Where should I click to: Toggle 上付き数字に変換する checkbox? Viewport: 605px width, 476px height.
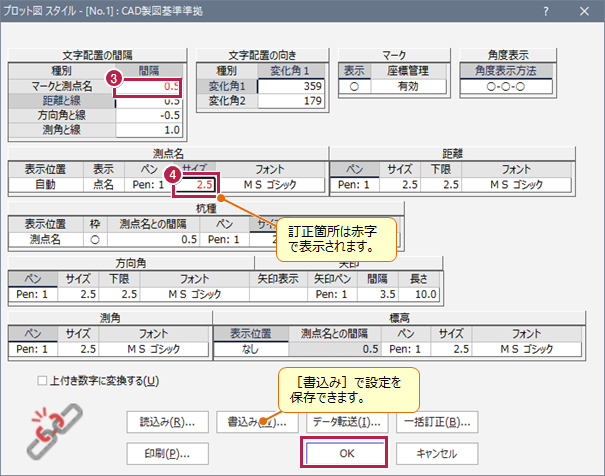point(42,381)
